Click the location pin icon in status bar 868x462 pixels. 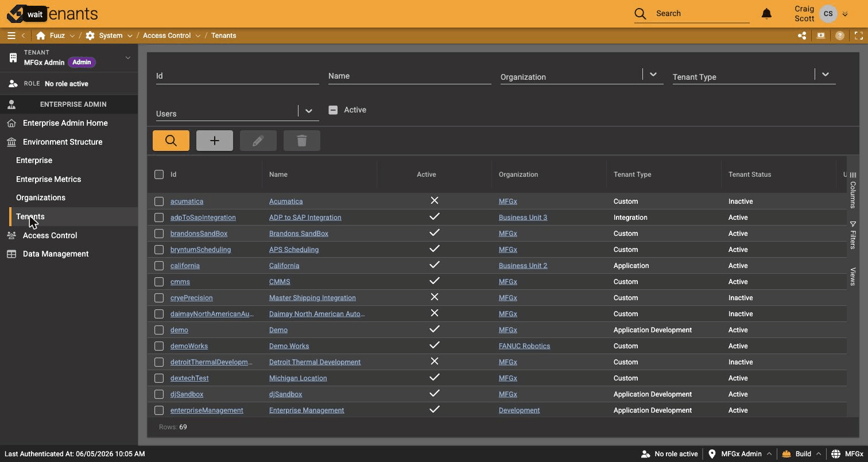pos(712,454)
